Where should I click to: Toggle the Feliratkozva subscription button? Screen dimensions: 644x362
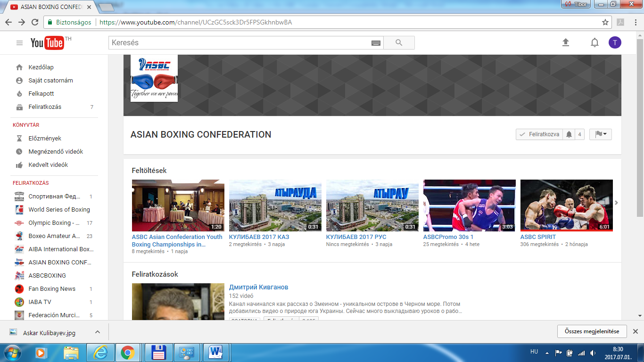coord(539,134)
